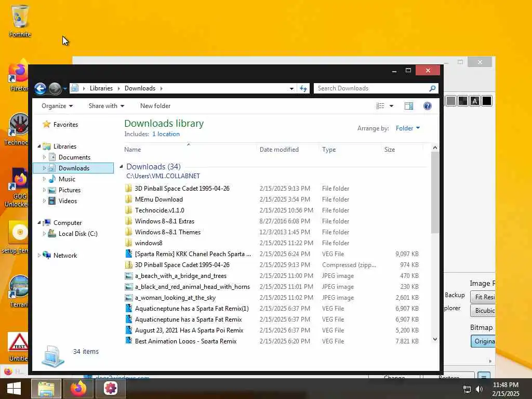Open the Arrange by Folder dropdown
532x399 pixels.
tap(408, 128)
